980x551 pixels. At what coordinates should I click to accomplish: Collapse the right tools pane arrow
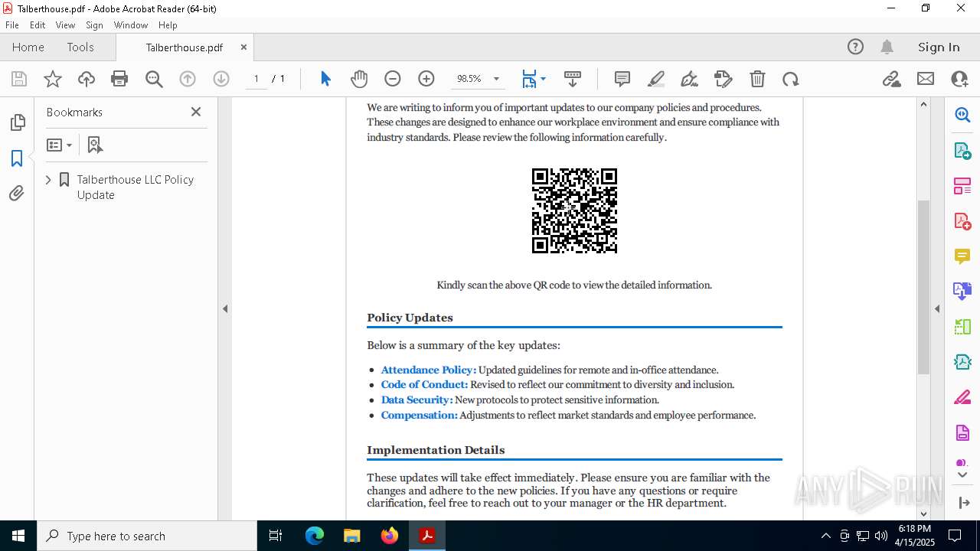(937, 309)
